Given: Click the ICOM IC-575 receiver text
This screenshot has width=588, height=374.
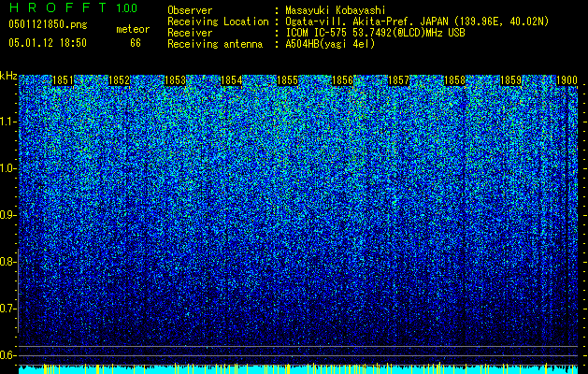Looking at the screenshot, I should coord(375,33).
